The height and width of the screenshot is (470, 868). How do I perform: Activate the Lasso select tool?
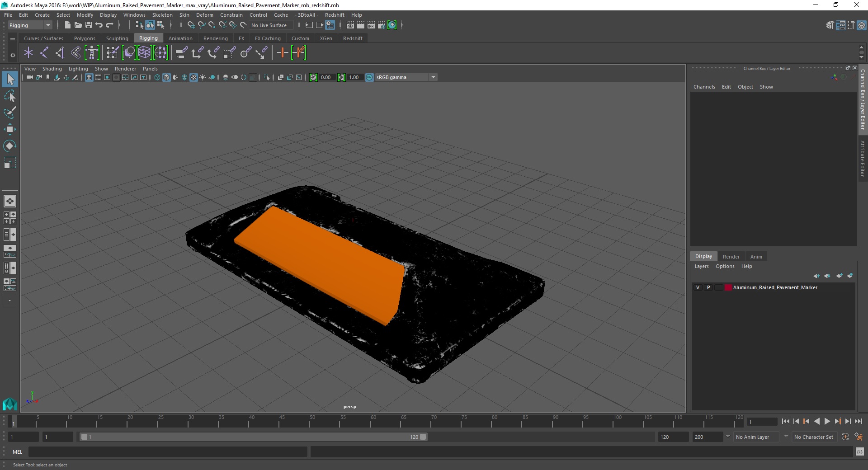10,96
